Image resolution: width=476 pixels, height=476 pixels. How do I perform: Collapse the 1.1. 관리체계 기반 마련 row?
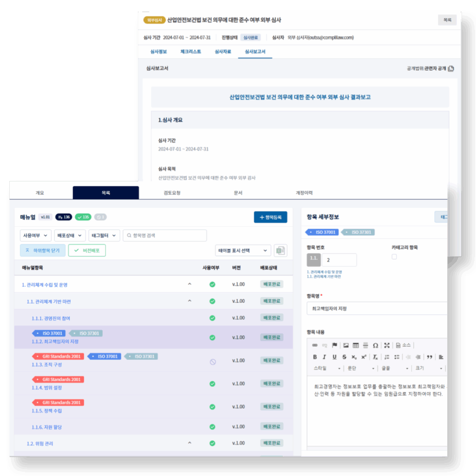[x=189, y=301]
